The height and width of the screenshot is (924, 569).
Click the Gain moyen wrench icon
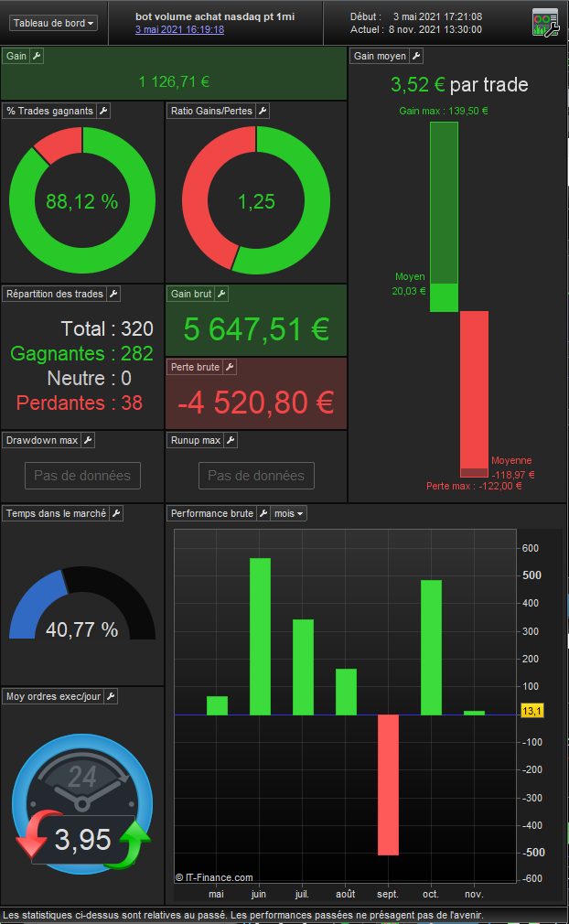pyautogui.click(x=416, y=56)
